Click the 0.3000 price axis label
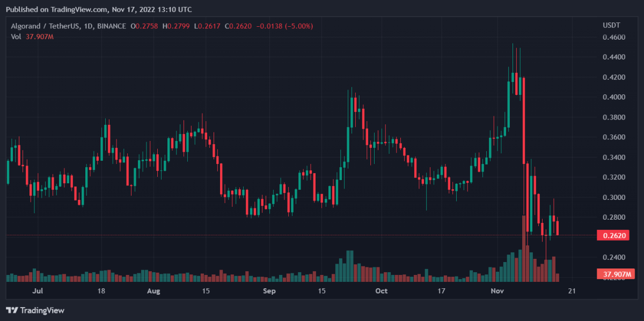644x321 pixels. 612,198
